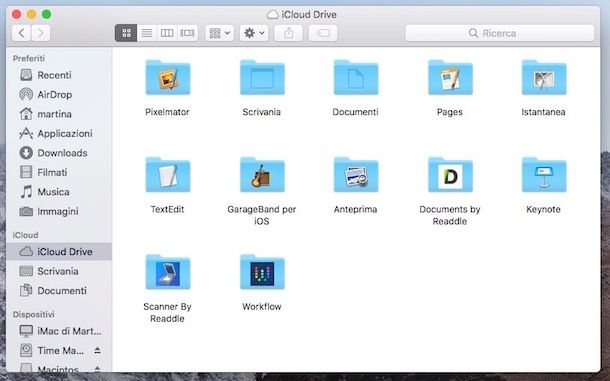The width and height of the screenshot is (610, 381).
Task: Open the GarageBand per iOS folder
Action: 262,175
